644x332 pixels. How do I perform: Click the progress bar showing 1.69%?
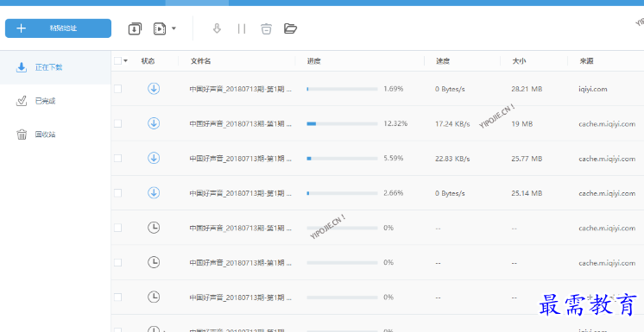click(x=342, y=89)
